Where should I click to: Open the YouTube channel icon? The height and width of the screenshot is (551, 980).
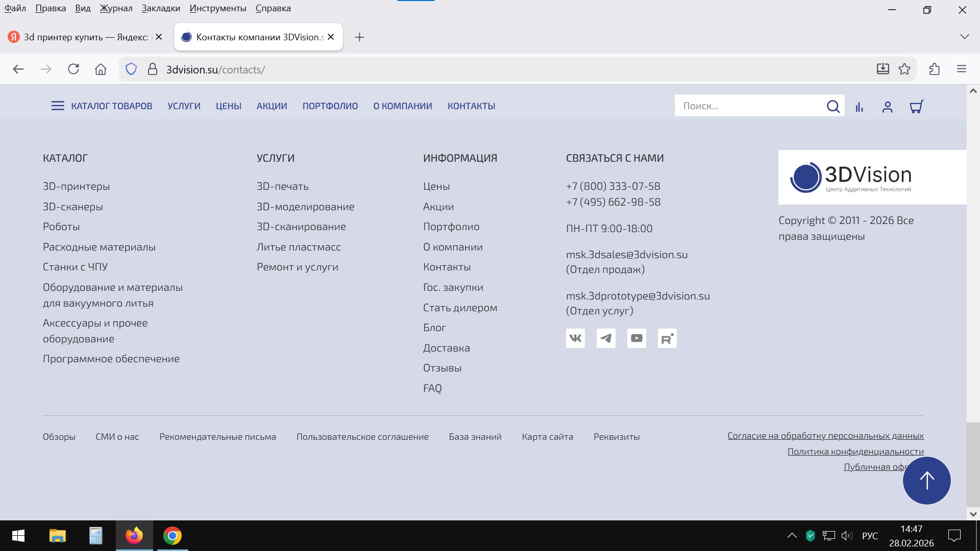pos(636,338)
